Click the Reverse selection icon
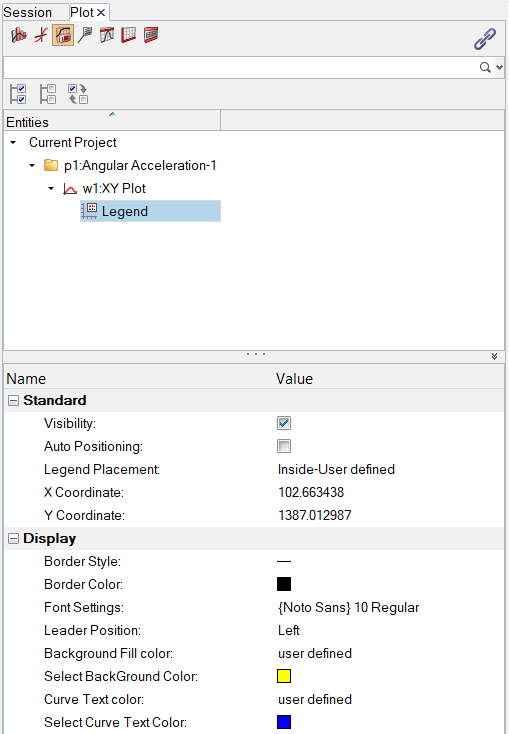This screenshot has width=509, height=734. point(77,94)
